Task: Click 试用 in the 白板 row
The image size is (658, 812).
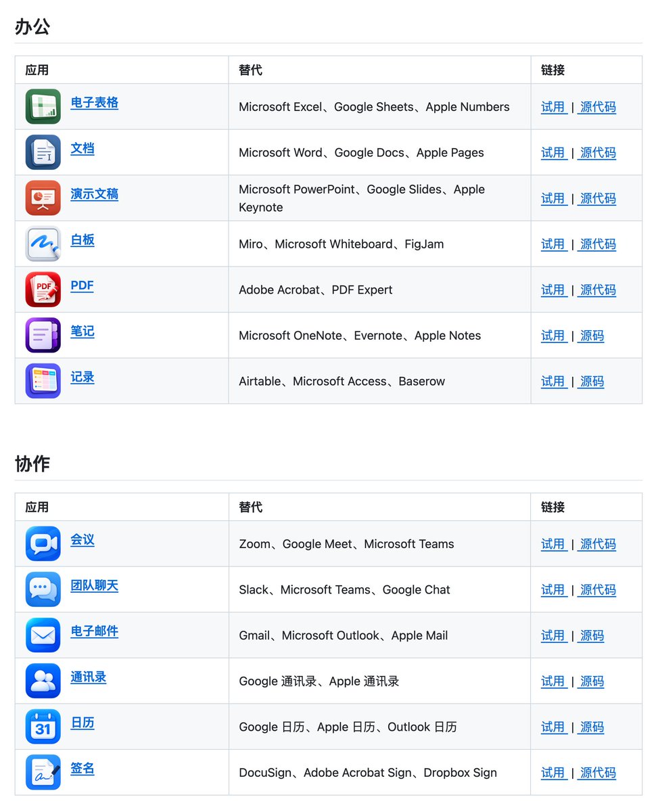Action: tap(553, 244)
